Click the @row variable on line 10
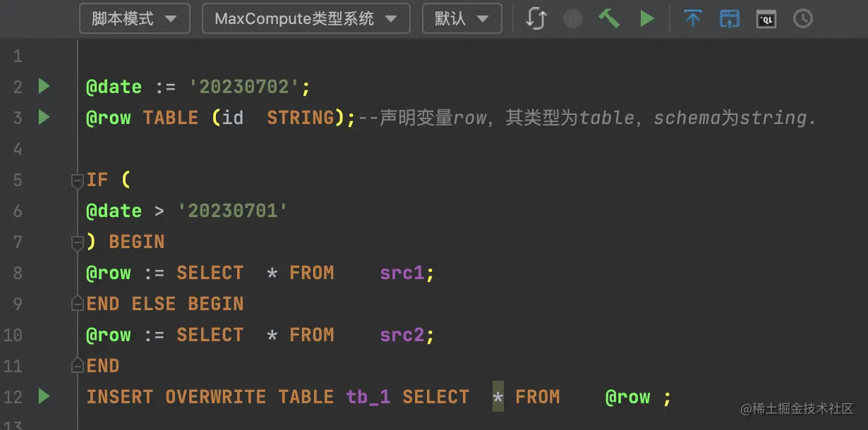Screen dimensions: 868x430 (109, 335)
